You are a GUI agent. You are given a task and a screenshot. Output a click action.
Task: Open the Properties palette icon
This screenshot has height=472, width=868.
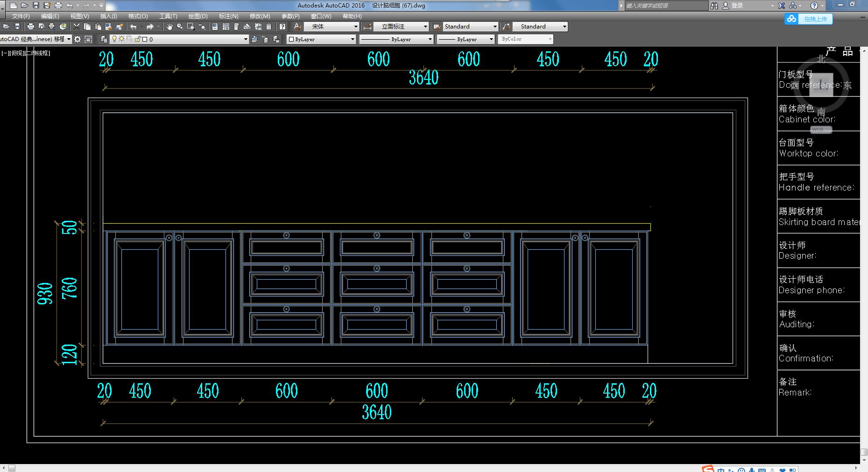click(x=215, y=27)
